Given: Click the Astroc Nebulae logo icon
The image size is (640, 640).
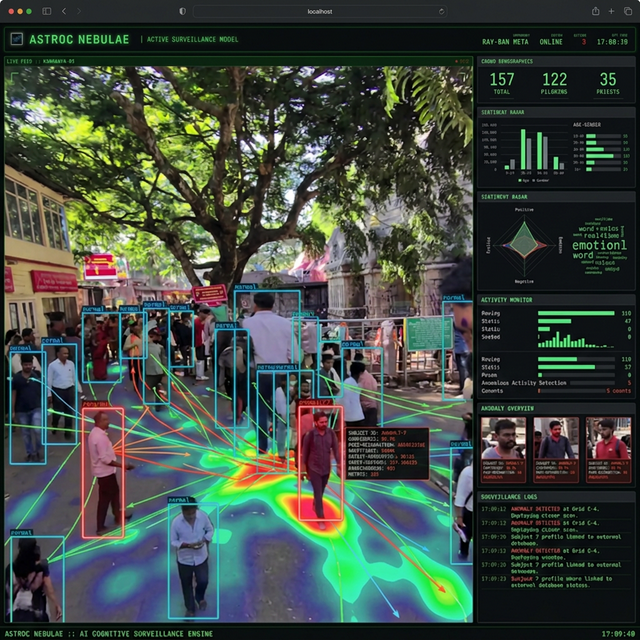Looking at the screenshot, I should [17, 39].
